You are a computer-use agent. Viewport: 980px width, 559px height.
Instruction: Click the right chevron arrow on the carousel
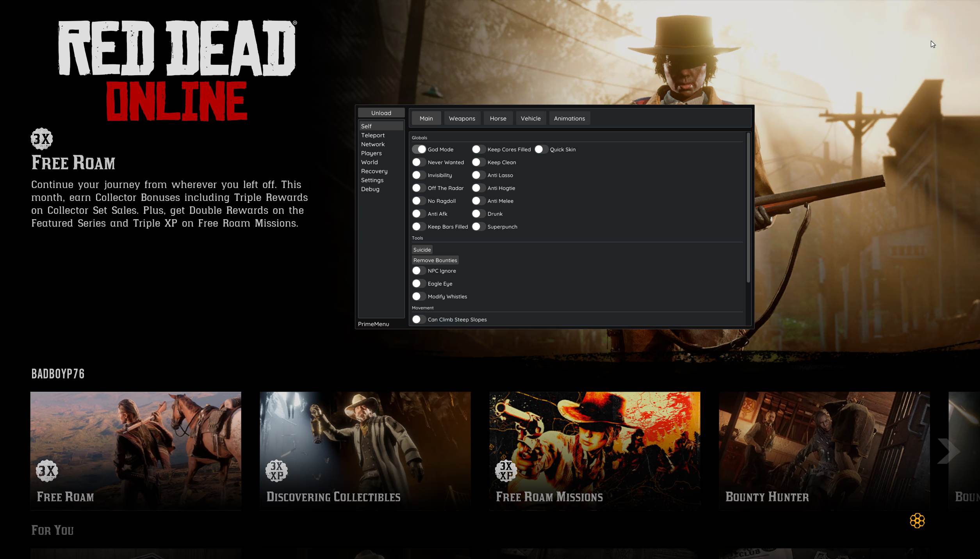click(x=948, y=451)
